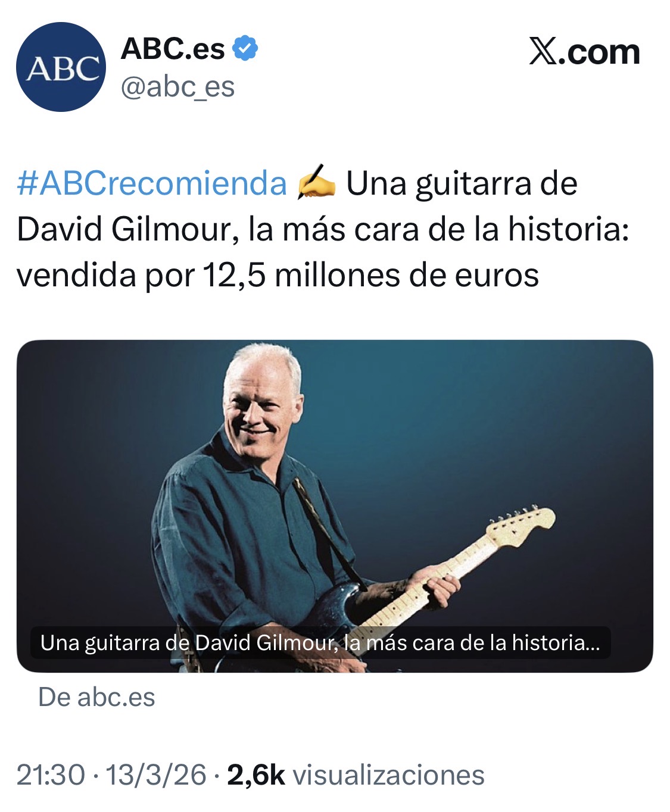The width and height of the screenshot is (670, 812).
Task: Click the 13/3/26 post date
Action: pyautogui.click(x=156, y=775)
